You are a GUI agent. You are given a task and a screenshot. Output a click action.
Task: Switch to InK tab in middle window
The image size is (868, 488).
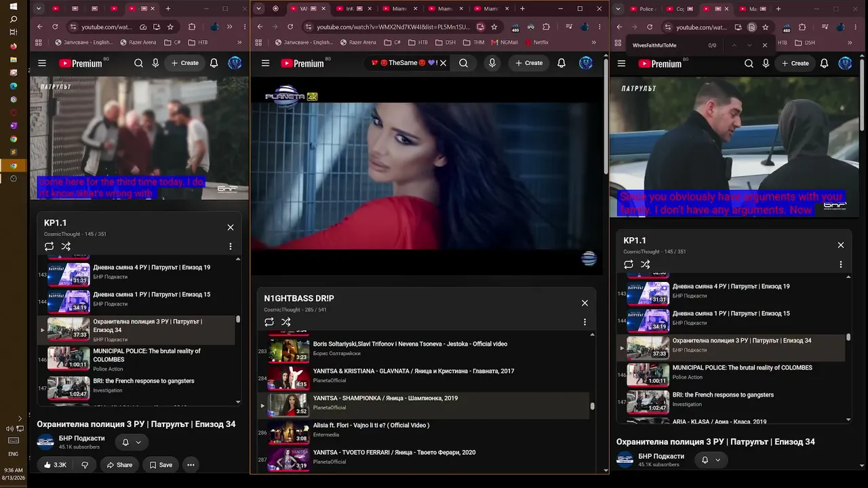point(354,9)
